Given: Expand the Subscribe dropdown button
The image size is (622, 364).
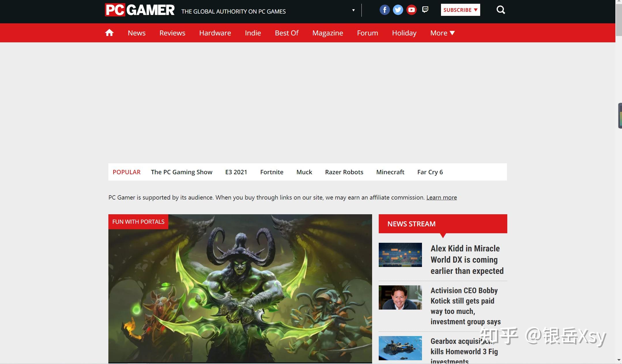Looking at the screenshot, I should click(460, 10).
